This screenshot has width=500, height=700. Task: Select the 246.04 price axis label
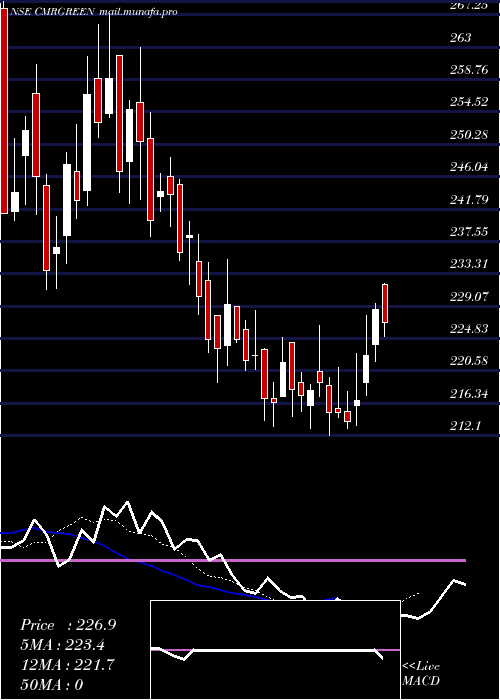pyautogui.click(x=469, y=167)
